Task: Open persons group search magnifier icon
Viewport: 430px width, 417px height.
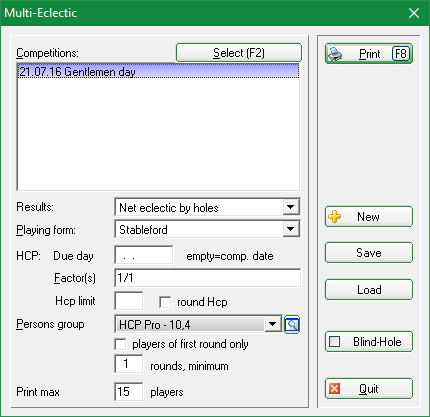Action: click(292, 324)
